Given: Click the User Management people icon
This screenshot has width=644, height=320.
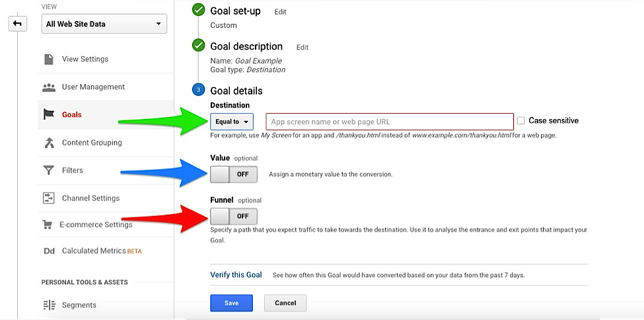Looking at the screenshot, I should [x=49, y=87].
